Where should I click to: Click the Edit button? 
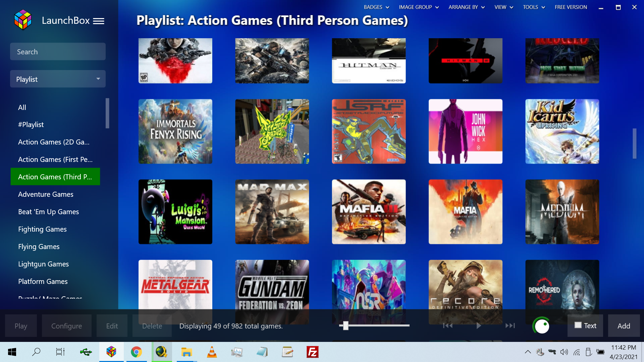tap(112, 325)
